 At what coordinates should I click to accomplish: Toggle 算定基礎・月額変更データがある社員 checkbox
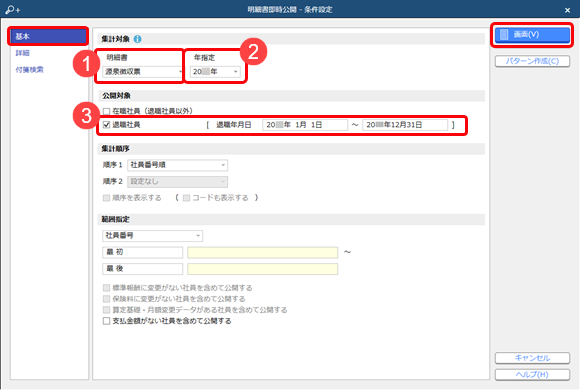pos(107,310)
